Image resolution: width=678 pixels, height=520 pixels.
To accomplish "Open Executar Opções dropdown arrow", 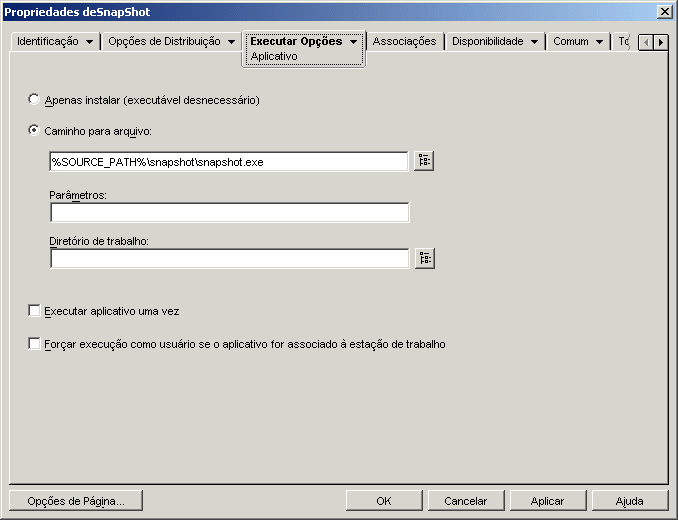I will [x=353, y=42].
